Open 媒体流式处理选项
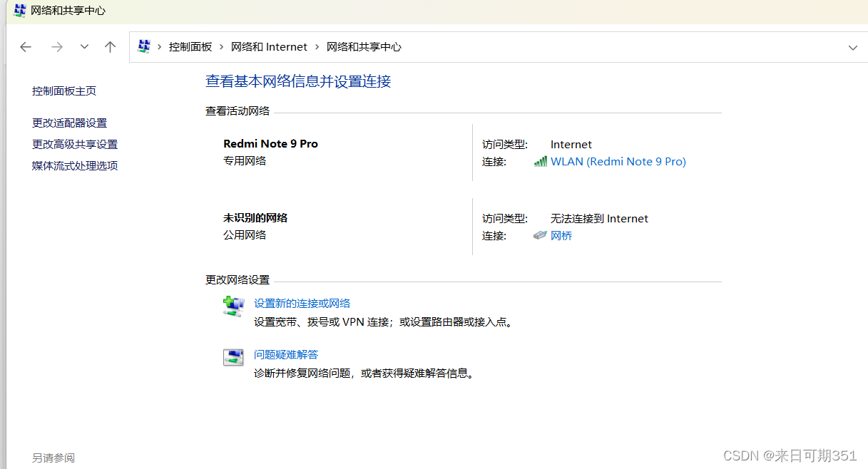Screen dimensions: 868x469 click(x=74, y=165)
